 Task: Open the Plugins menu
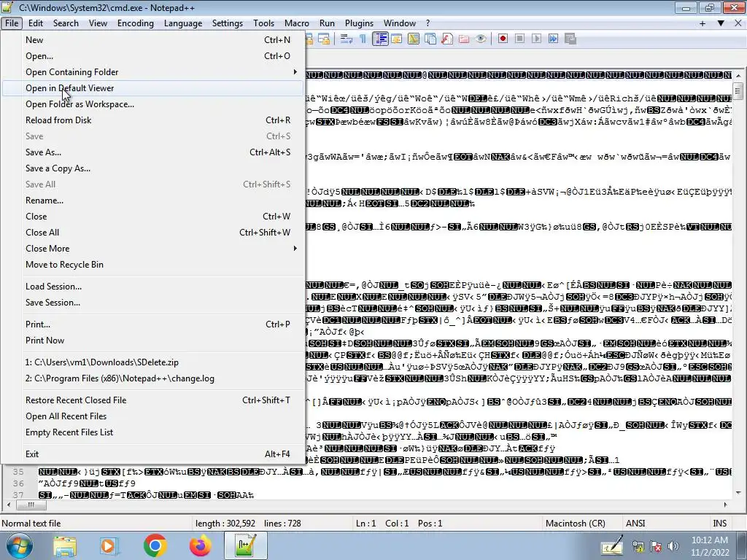359,23
